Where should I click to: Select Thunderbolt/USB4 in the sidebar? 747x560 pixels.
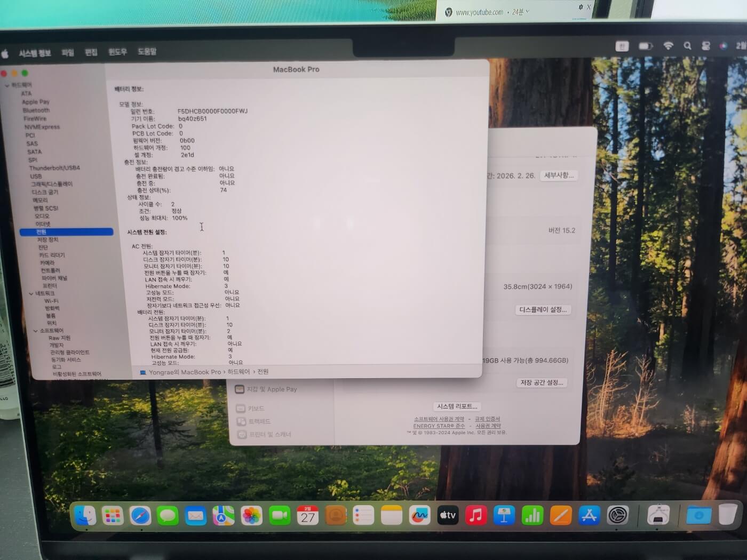click(x=54, y=168)
